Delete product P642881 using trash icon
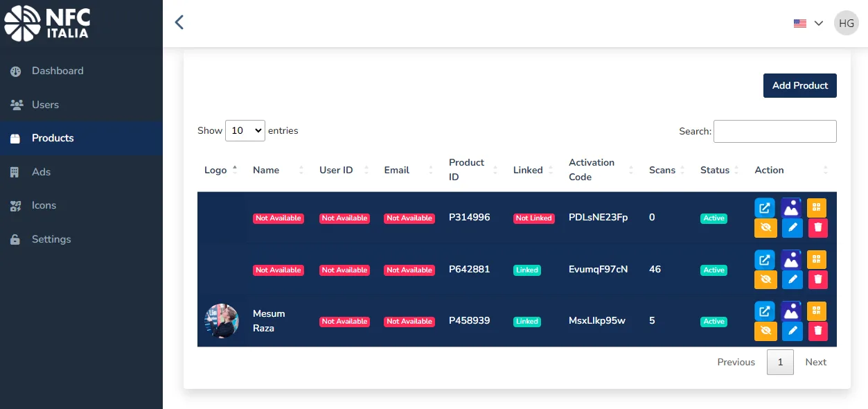 pyautogui.click(x=817, y=279)
